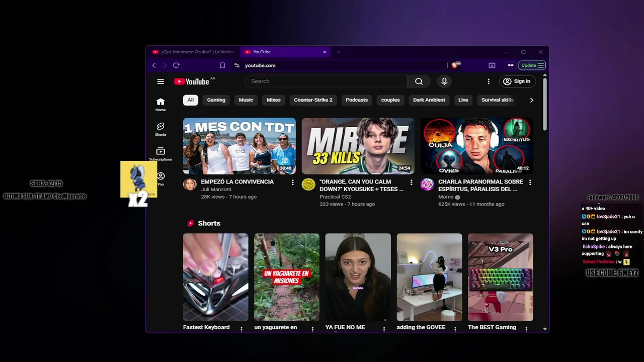644x362 pixels.
Task: Select the Live filter chip
Action: click(x=463, y=100)
